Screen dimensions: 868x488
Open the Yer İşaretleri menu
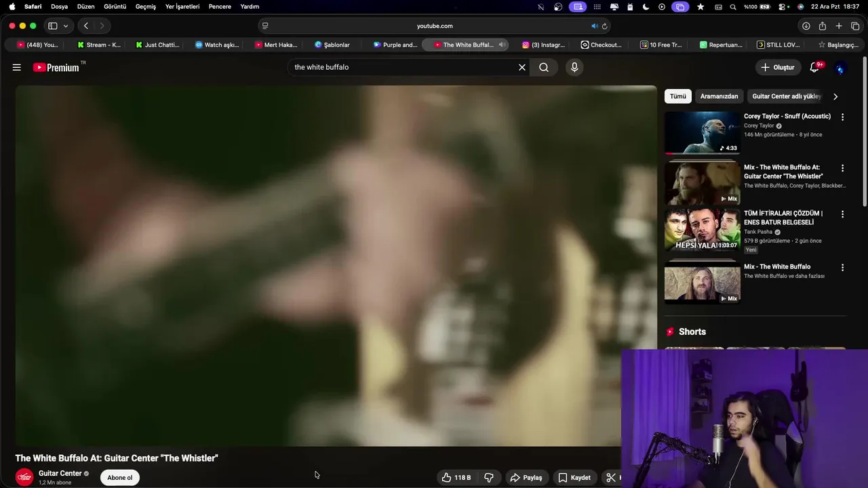182,6
